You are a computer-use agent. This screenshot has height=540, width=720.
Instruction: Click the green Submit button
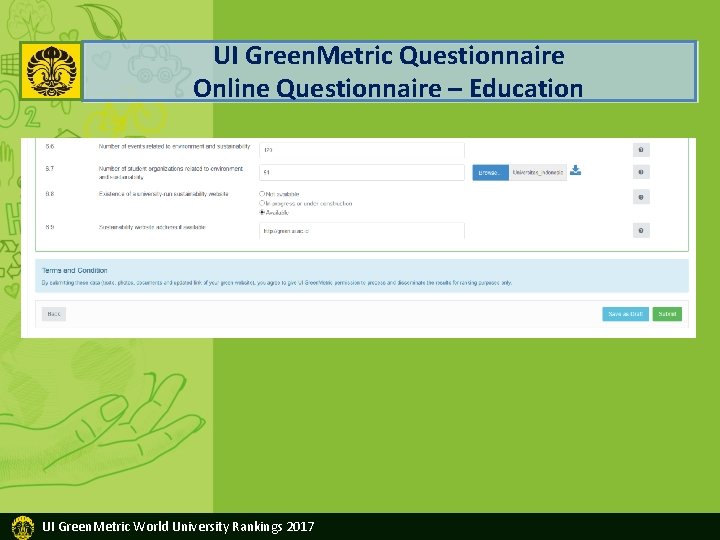[667, 314]
